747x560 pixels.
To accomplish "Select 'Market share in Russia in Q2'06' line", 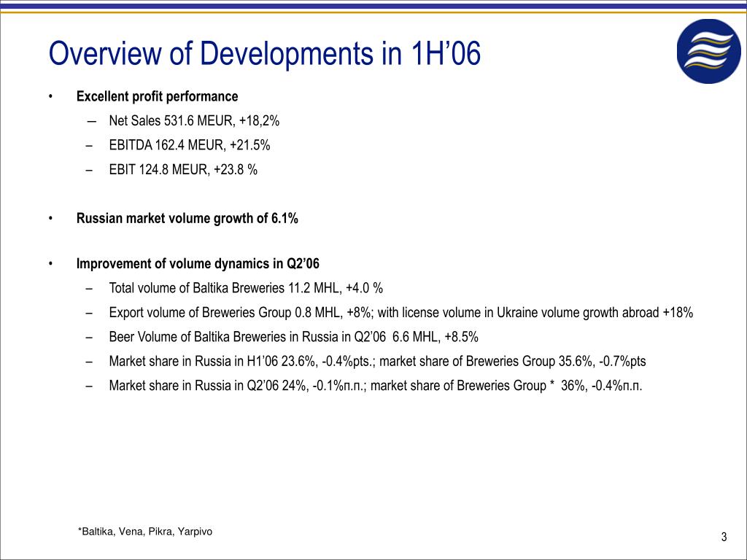I will pyautogui.click(x=376, y=386).
